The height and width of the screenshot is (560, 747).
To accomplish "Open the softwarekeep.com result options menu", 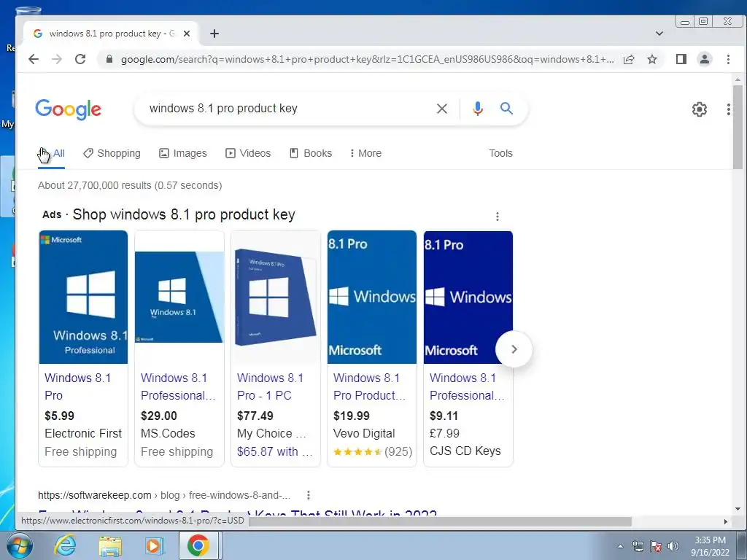I will [x=309, y=495].
